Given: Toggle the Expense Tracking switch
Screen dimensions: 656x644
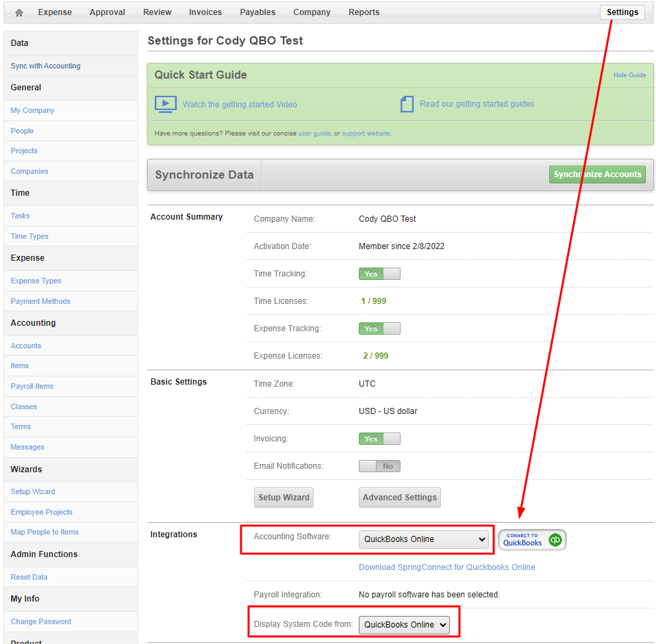Looking at the screenshot, I should (379, 329).
